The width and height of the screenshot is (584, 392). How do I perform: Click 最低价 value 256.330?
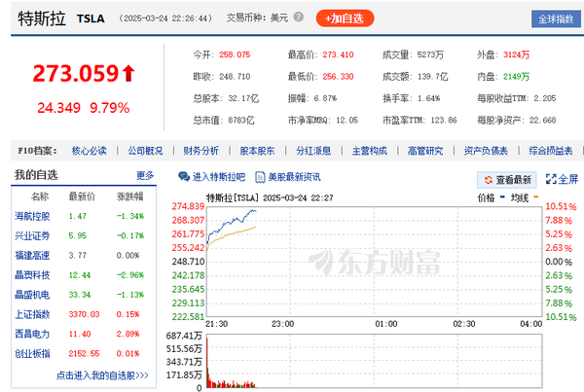point(338,77)
